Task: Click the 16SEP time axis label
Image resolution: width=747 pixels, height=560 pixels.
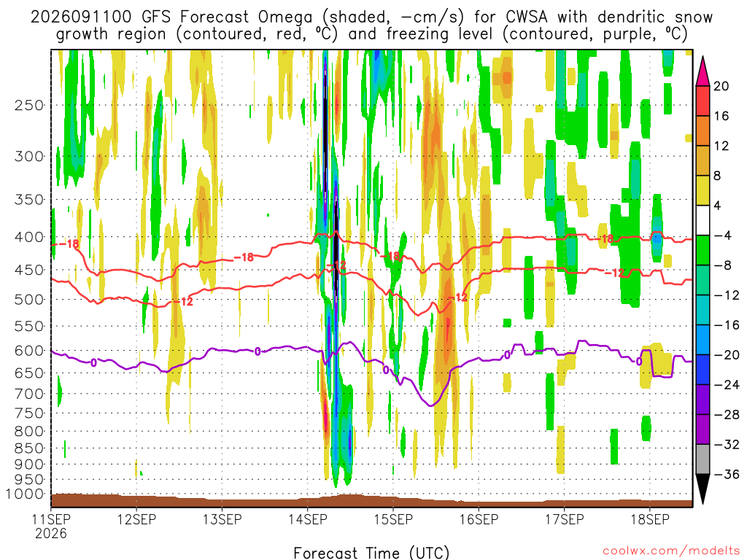Action: click(479, 519)
